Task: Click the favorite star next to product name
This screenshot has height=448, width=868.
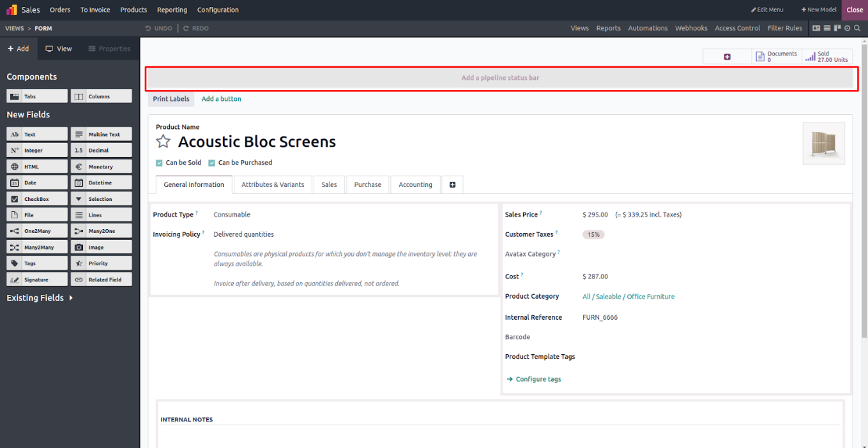Action: click(x=164, y=142)
